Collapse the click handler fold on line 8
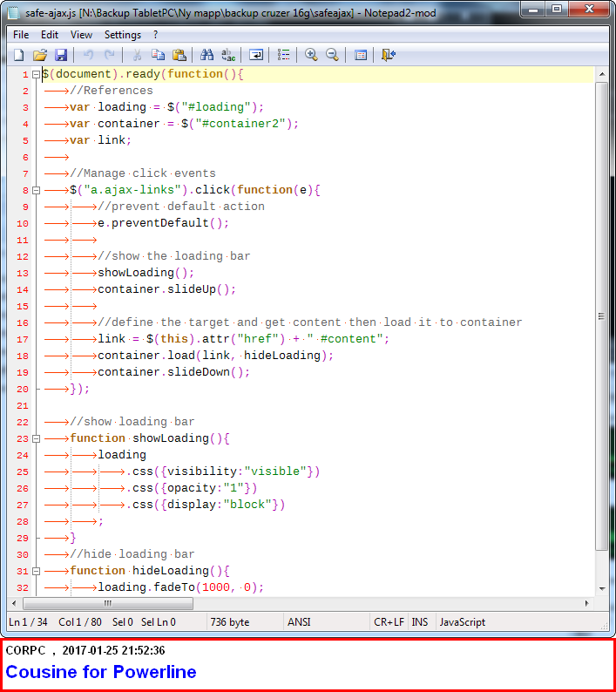Viewport: 616px width, 692px height. 37,190
